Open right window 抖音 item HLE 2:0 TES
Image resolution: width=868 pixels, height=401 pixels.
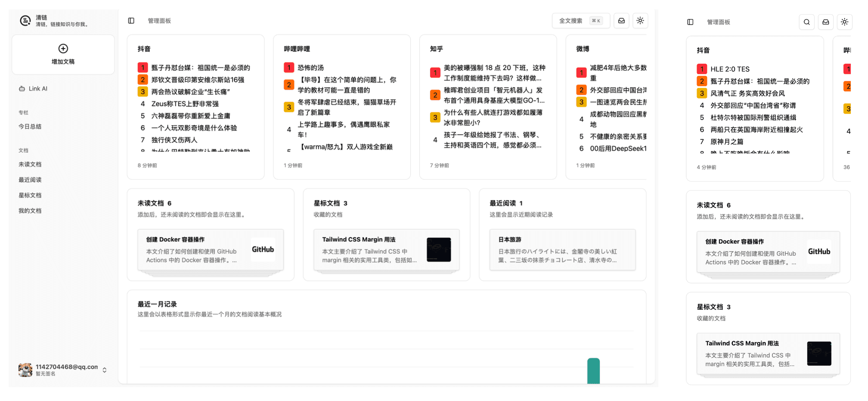(x=730, y=69)
